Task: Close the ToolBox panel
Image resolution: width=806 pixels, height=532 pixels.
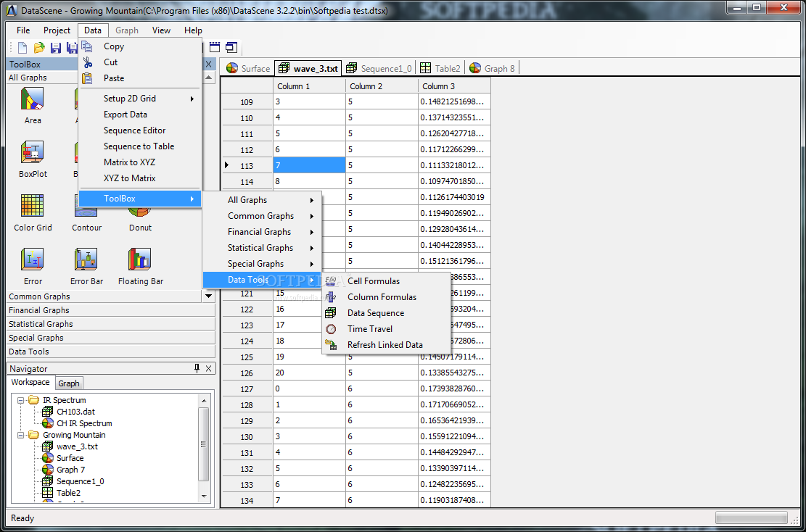Action: point(208,65)
